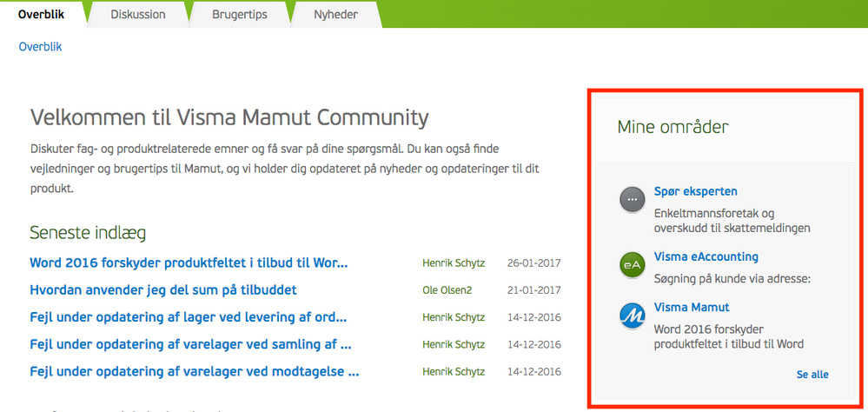Click the blue Visma Mamut logo icon
This screenshot has width=868, height=412.
point(633,316)
